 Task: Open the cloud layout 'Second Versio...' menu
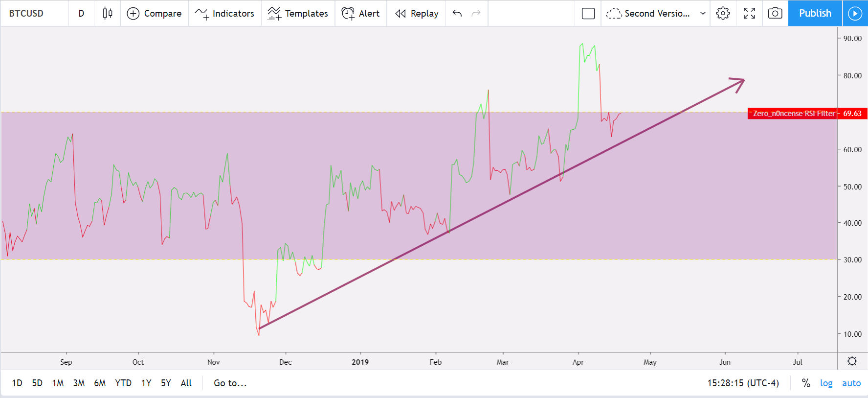tap(648, 13)
